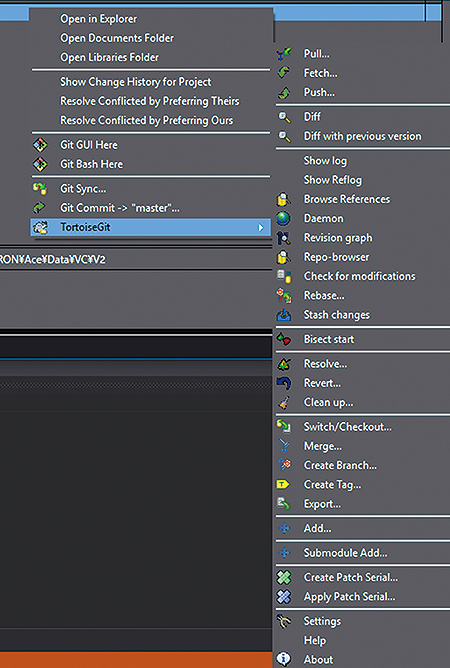Click the Clean up broom icon
450x668 pixels.
point(284,403)
